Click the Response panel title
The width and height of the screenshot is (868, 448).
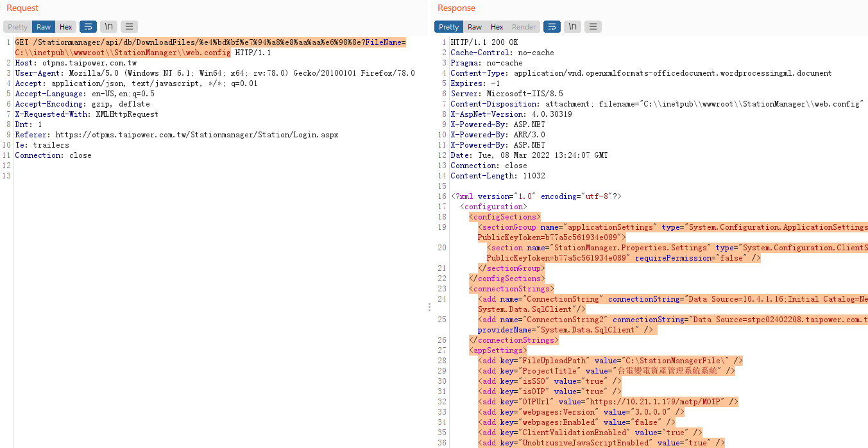pyautogui.click(x=456, y=8)
